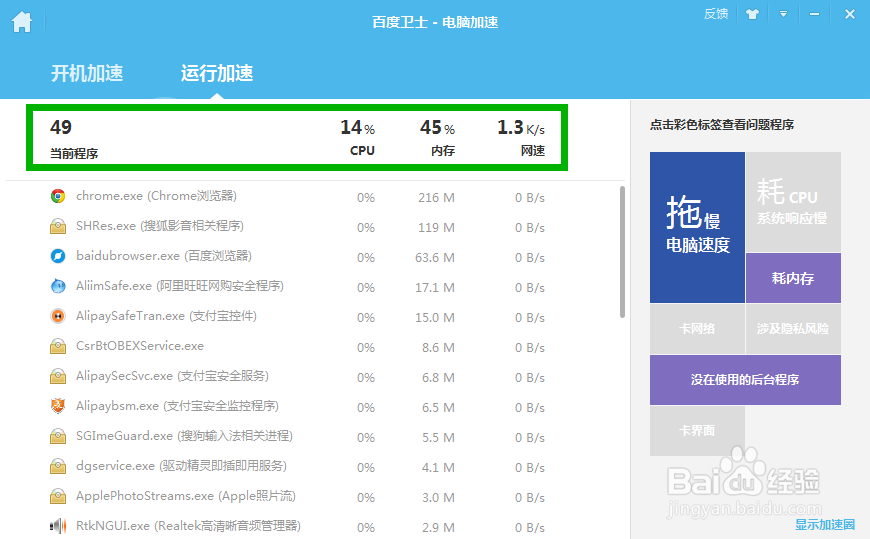
Task: Click the 216 M memory value
Action: [436, 198]
